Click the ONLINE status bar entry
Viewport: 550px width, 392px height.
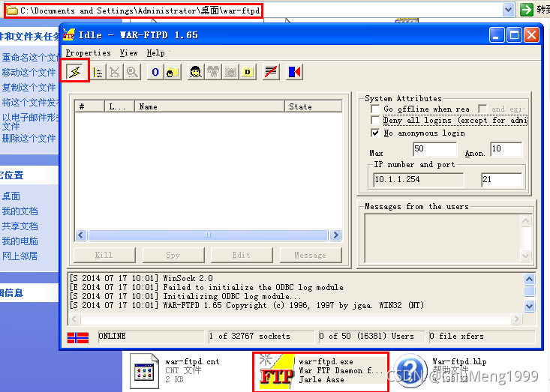pyautogui.click(x=151, y=337)
